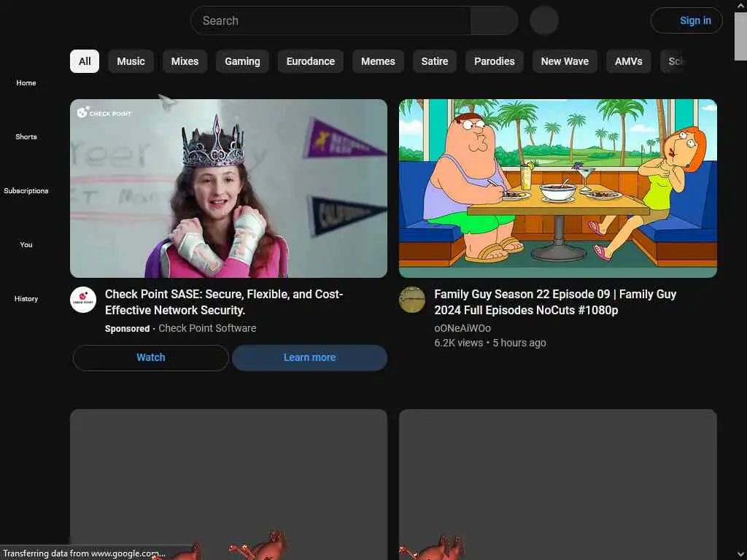Select the Mixes filter chip

(185, 61)
